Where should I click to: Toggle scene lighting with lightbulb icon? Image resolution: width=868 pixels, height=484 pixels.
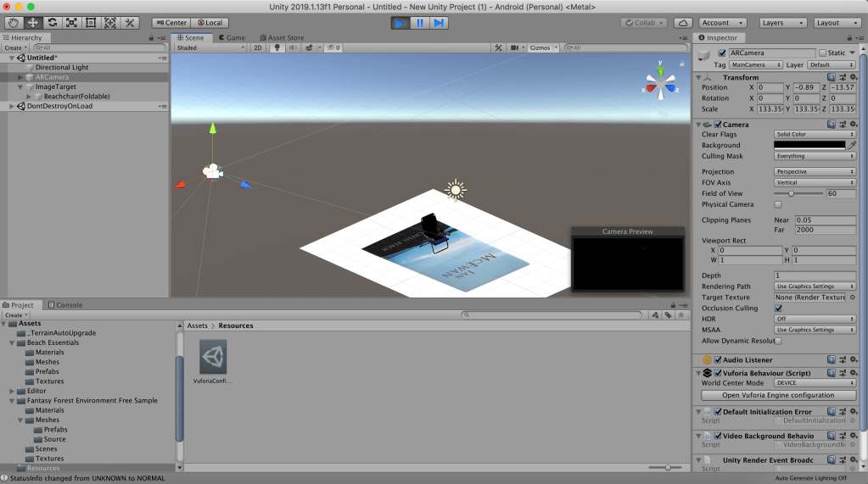(x=276, y=48)
